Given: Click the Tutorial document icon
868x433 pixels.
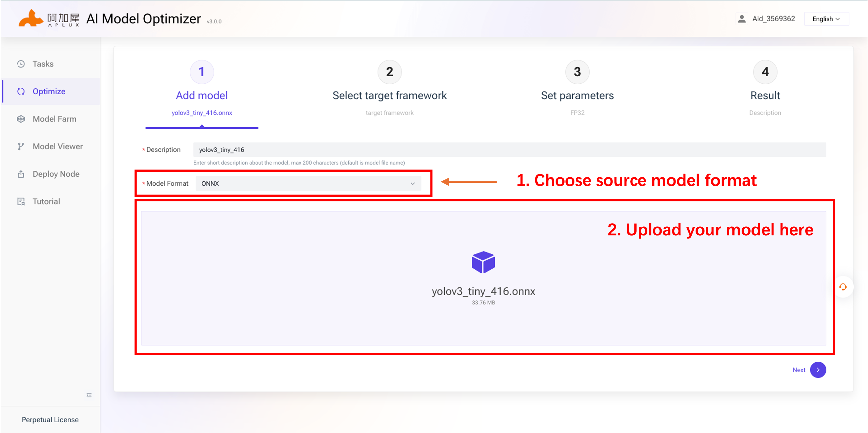Looking at the screenshot, I should click(21, 201).
